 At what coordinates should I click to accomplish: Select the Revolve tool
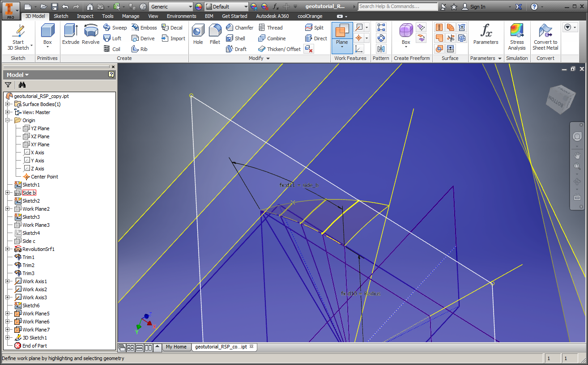(x=91, y=34)
